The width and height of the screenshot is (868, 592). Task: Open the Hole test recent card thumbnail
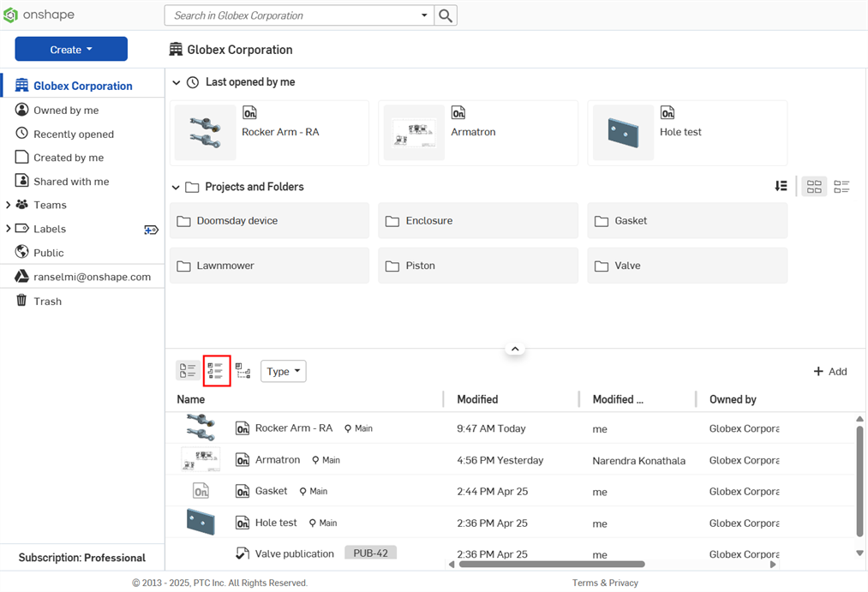[x=623, y=133]
